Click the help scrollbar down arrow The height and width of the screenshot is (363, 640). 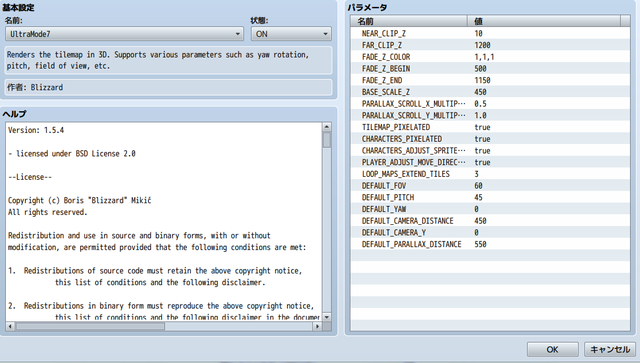(x=327, y=317)
